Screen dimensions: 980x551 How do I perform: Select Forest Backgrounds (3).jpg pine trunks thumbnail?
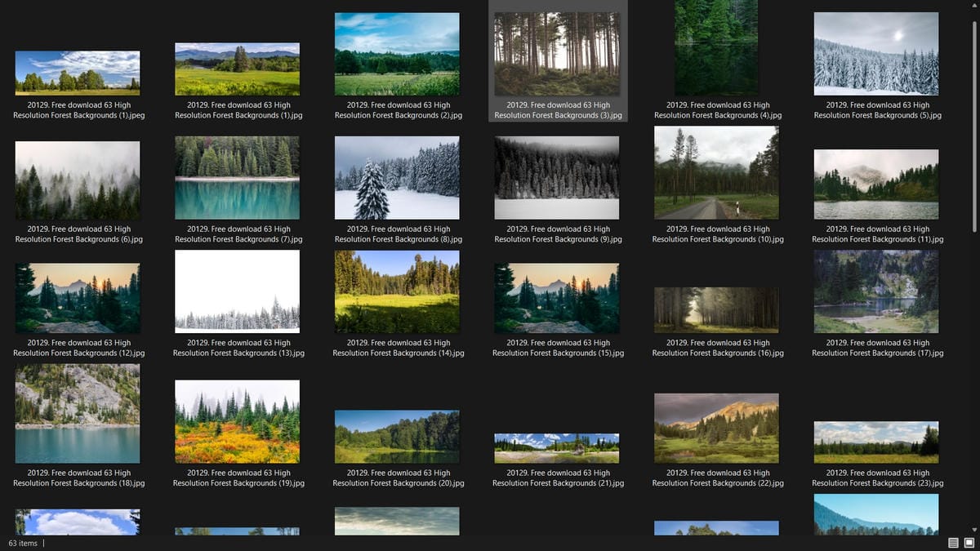pyautogui.click(x=557, y=54)
